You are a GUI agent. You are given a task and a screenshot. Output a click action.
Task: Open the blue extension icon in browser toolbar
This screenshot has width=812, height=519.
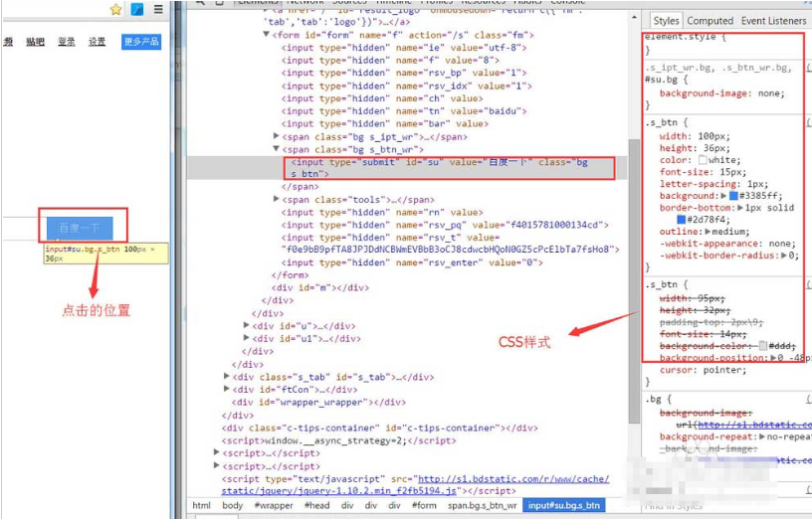pos(137,9)
